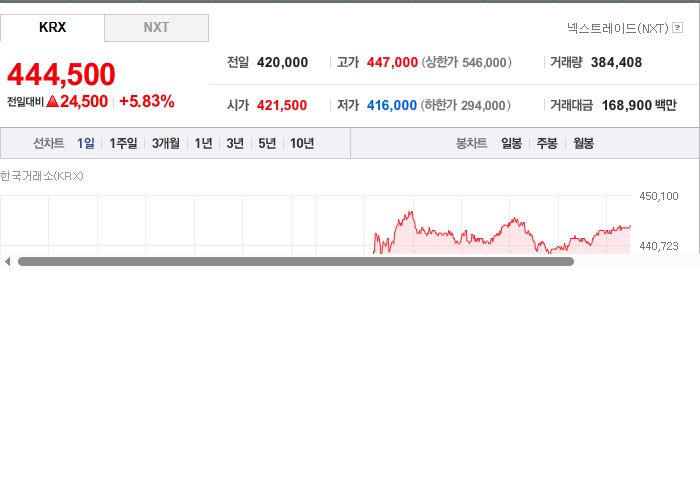Select the 3개월 line chart period
Screen dimensions: 700x490
[166, 143]
